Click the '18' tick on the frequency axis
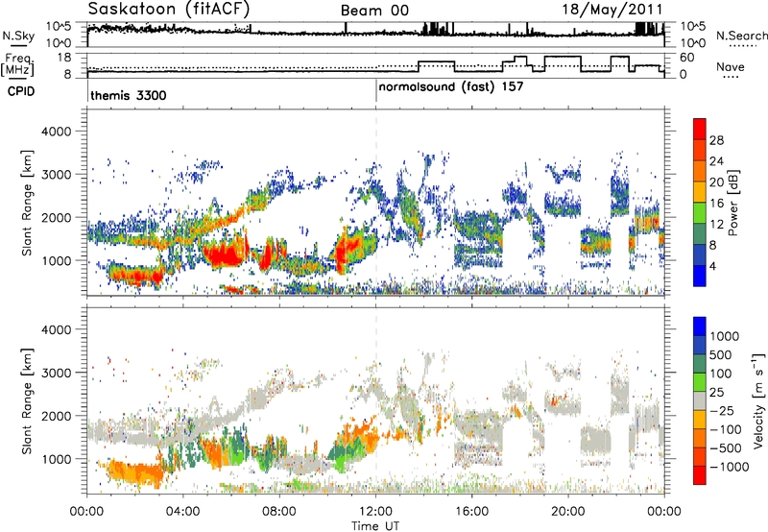This screenshot has height=532, width=768. (64, 58)
